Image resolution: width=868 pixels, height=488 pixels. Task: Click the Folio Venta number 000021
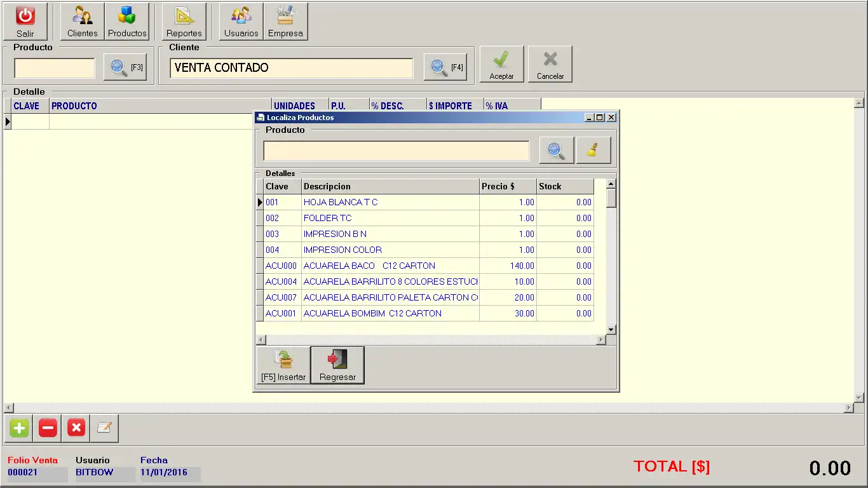23,473
